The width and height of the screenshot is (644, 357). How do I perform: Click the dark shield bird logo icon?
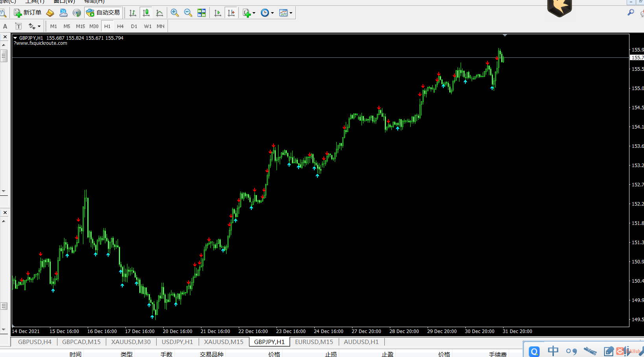559,8
